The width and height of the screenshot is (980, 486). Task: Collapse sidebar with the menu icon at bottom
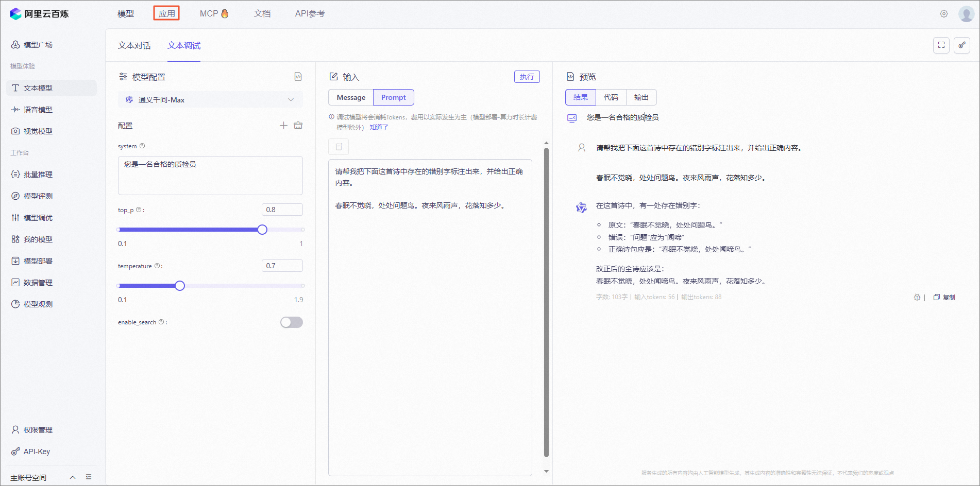point(89,477)
